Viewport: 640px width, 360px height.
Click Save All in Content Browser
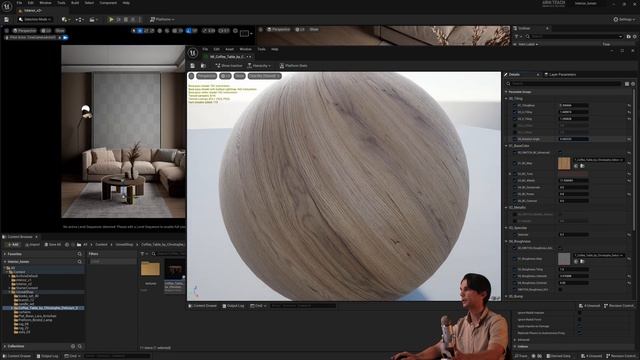[53, 244]
